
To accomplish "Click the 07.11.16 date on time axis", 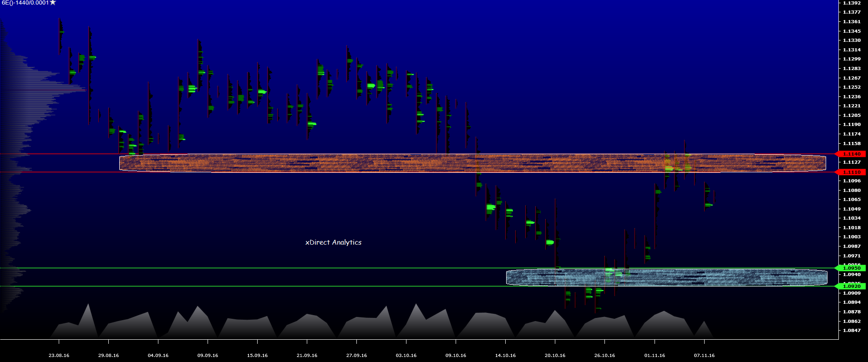I will click(x=704, y=356).
